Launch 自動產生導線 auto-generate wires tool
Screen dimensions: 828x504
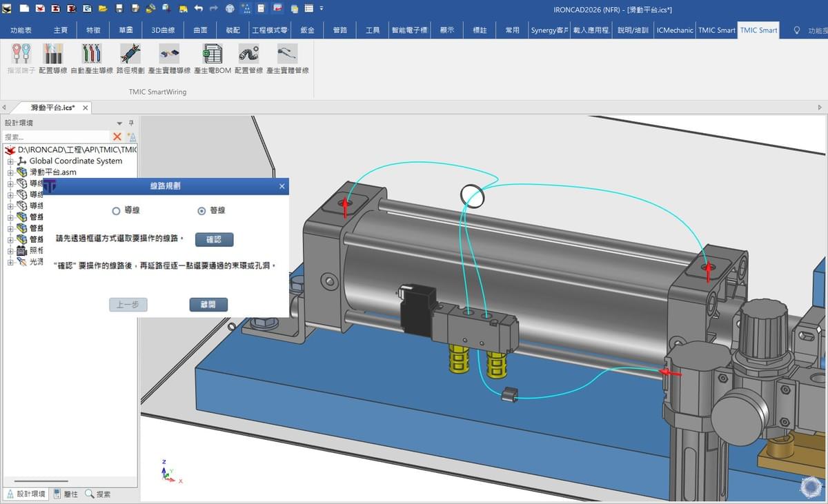pos(92,54)
